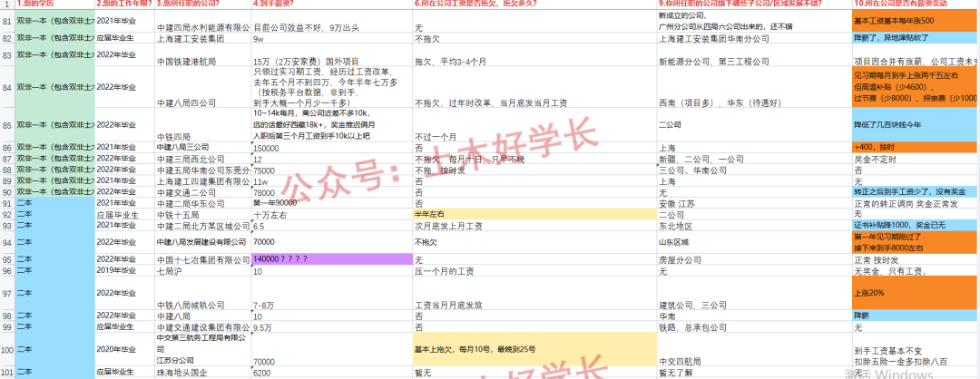Screen dimensions: 980x379
Task: Click the orange cell "上涨20%"
Action: [x=916, y=293]
